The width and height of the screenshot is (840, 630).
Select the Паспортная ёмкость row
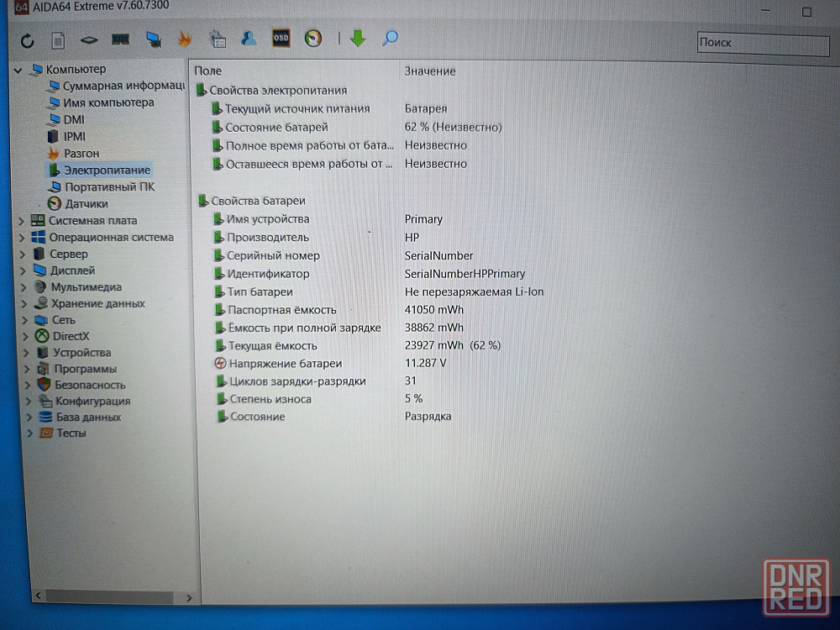pyautogui.click(x=339, y=310)
